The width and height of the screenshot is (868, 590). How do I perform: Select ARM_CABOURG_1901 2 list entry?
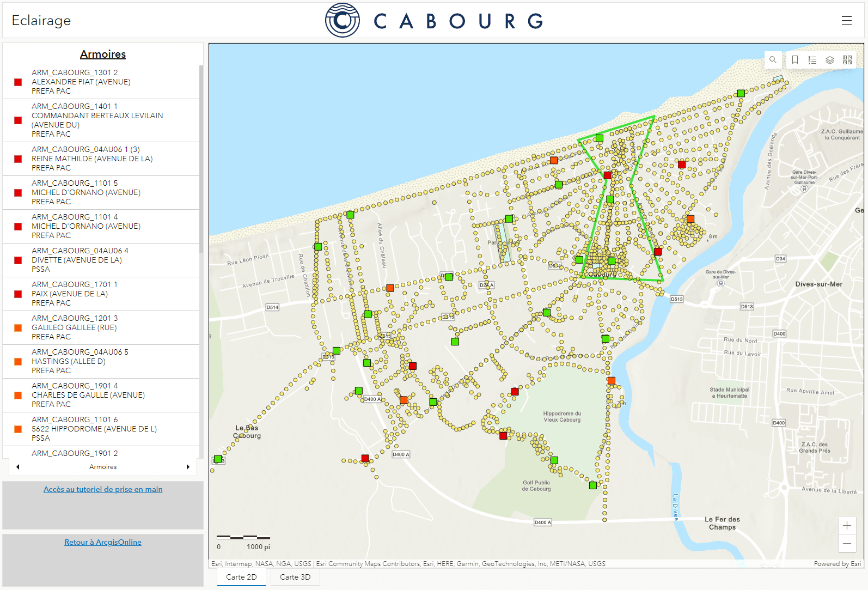pos(101,453)
